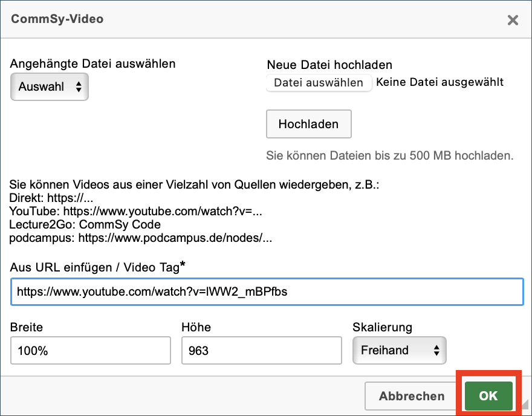Click the Skalierung label above the dropdown
This screenshot has width=532, height=416.
point(382,328)
